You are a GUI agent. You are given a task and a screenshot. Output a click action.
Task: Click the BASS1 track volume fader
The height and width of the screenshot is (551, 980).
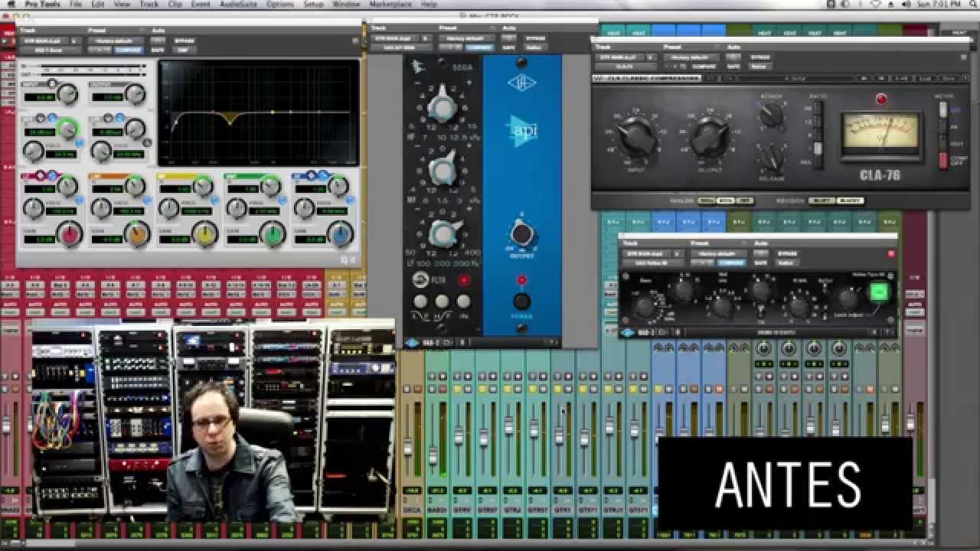click(433, 456)
